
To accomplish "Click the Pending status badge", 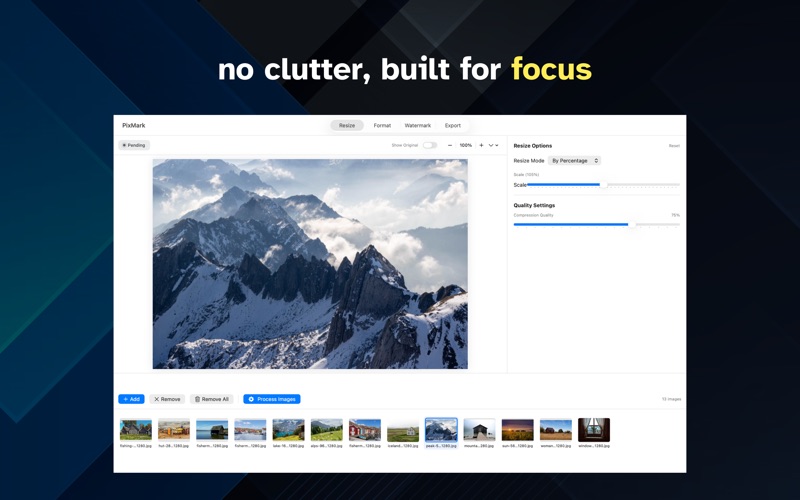I will 134,145.
